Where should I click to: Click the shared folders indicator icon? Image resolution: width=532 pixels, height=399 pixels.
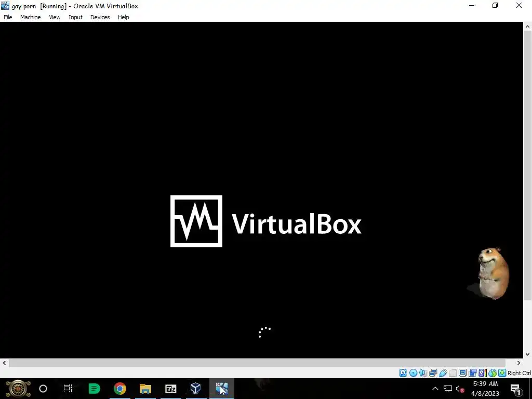point(453,373)
